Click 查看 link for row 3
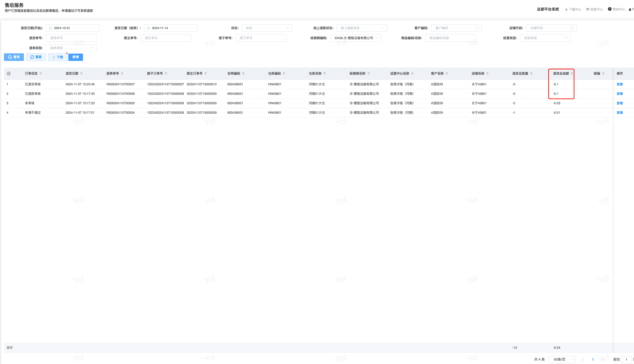Screen dimensions: 634x364 coord(620,103)
